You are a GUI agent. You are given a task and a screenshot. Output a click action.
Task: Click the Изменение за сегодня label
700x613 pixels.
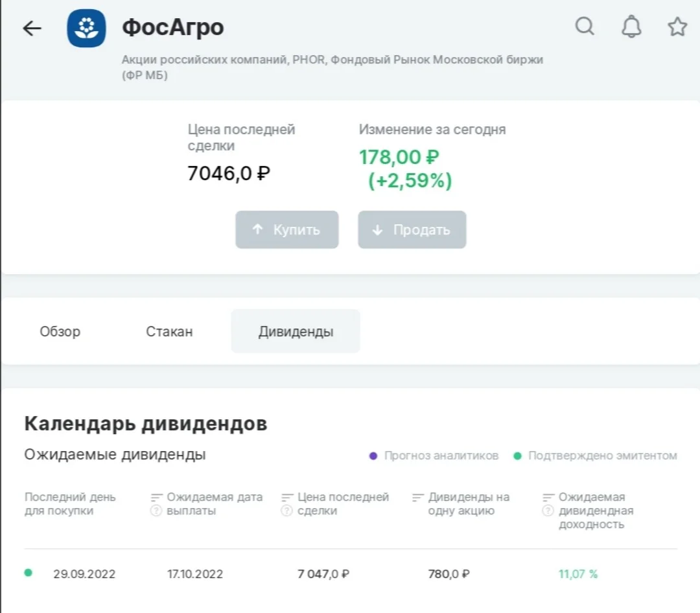point(432,130)
